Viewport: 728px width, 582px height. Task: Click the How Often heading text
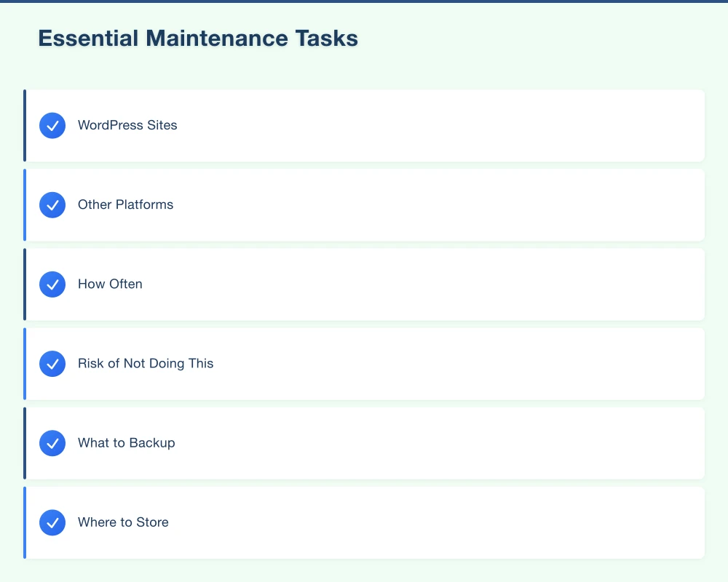(x=110, y=284)
